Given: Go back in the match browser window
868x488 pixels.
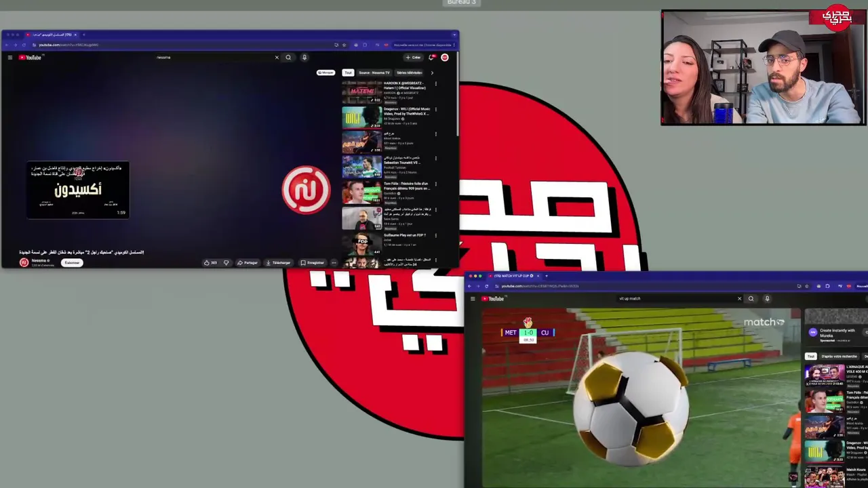Looking at the screenshot, I should (469, 286).
